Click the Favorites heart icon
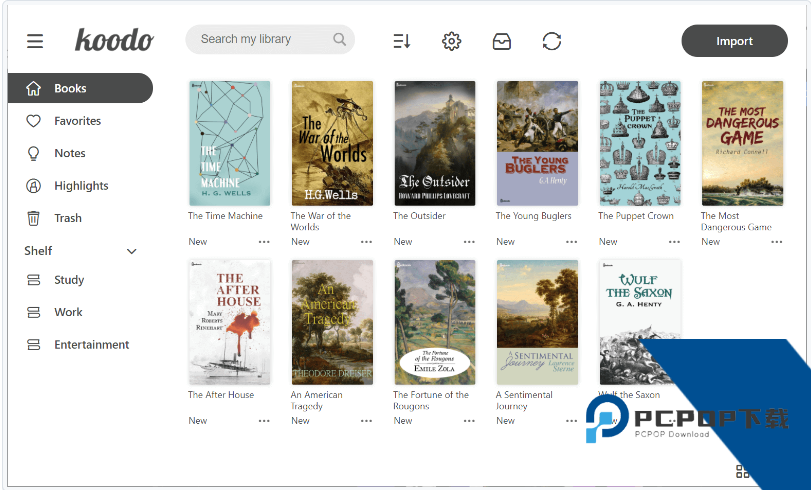Screen dimensions: 811x490 (x=34, y=121)
